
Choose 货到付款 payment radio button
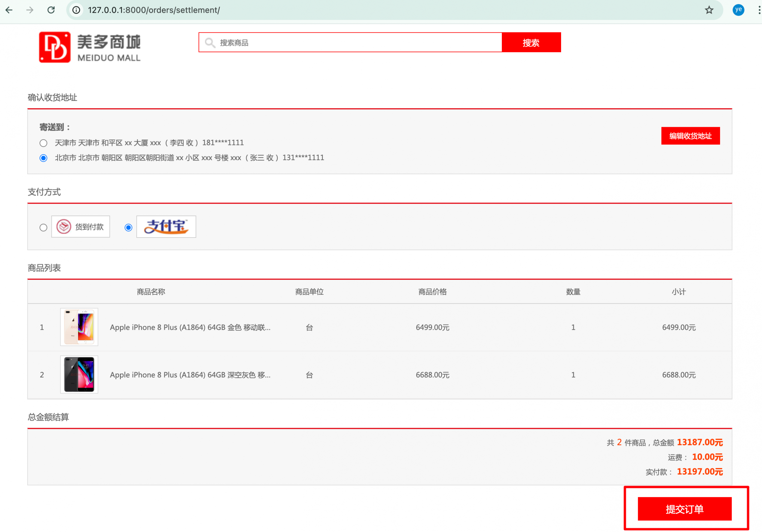coord(43,228)
